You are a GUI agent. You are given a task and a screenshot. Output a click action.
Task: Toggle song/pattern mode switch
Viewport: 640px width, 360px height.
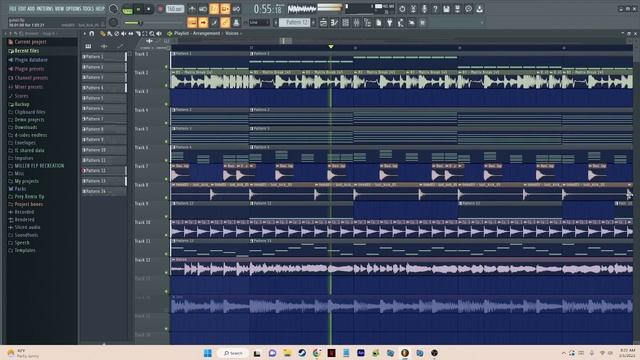[x=127, y=9]
